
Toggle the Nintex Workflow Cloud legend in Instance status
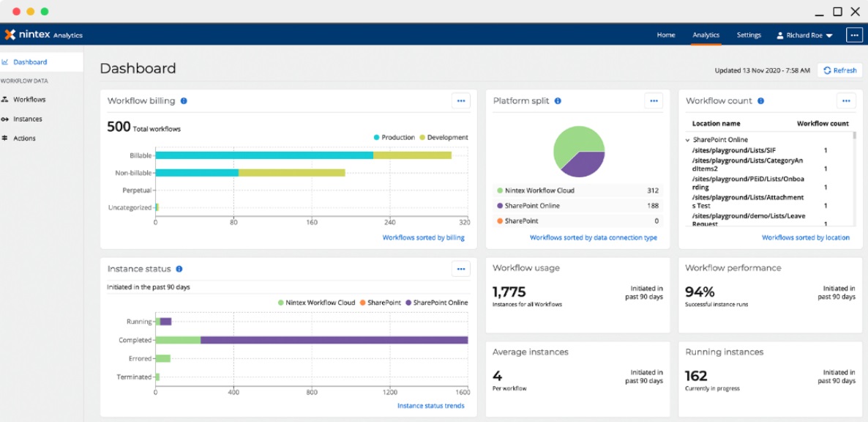tap(315, 303)
